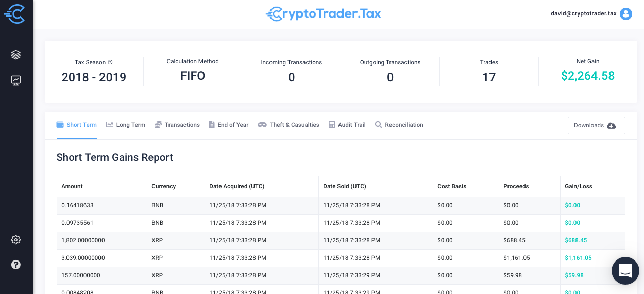Select the 3,039.00000000 amount cell

pos(102,258)
